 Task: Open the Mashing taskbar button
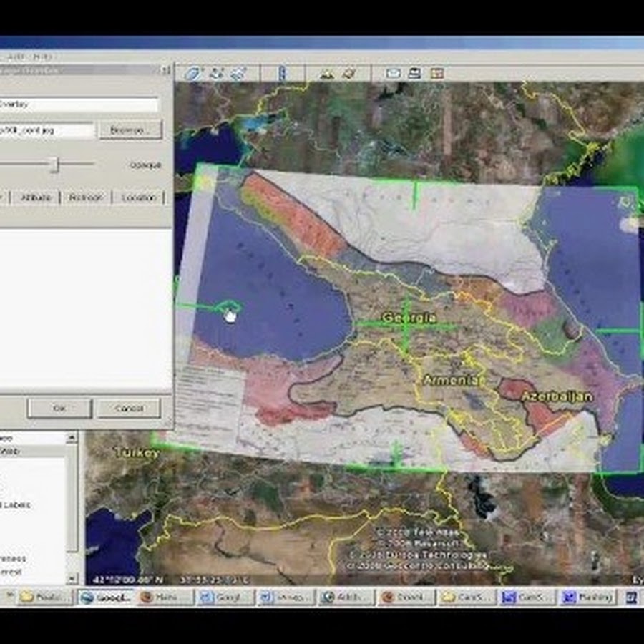[x=587, y=597]
